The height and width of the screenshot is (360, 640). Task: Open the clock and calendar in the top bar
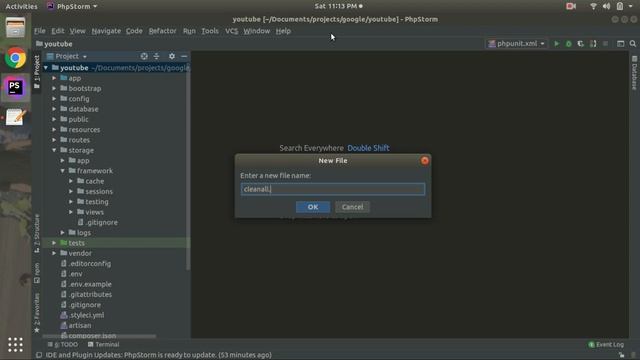[x=338, y=6]
